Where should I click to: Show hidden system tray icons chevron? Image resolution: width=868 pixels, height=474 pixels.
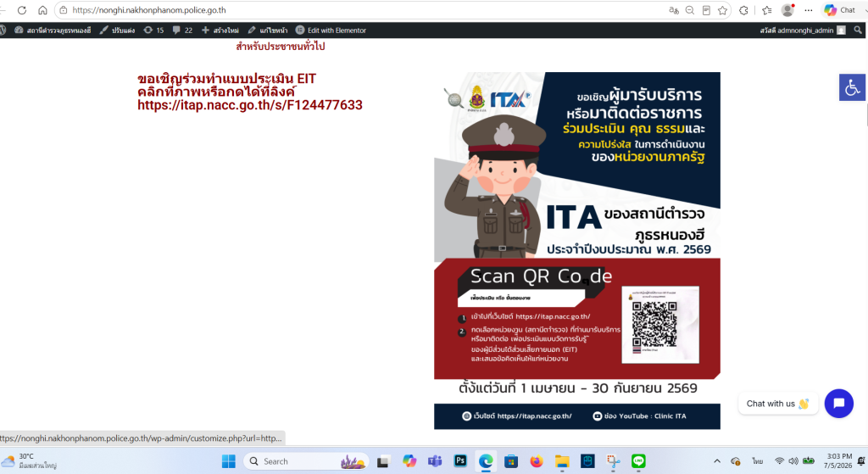click(717, 460)
